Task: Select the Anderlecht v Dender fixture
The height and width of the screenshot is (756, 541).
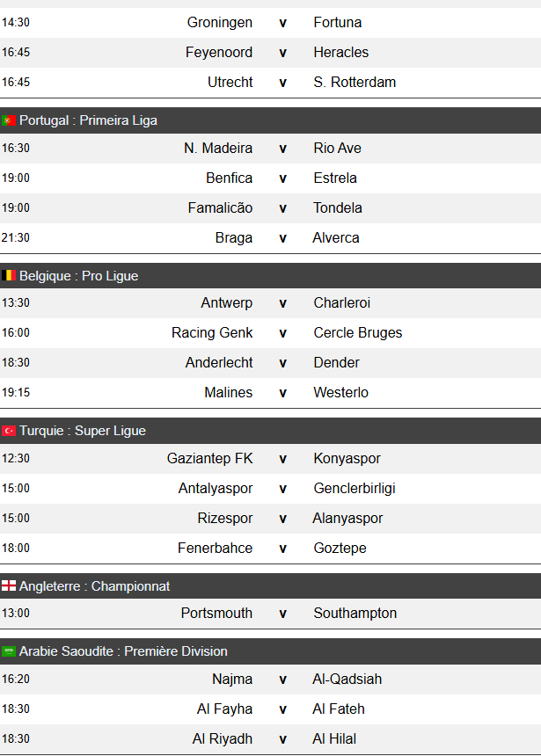Action: pyautogui.click(x=282, y=362)
